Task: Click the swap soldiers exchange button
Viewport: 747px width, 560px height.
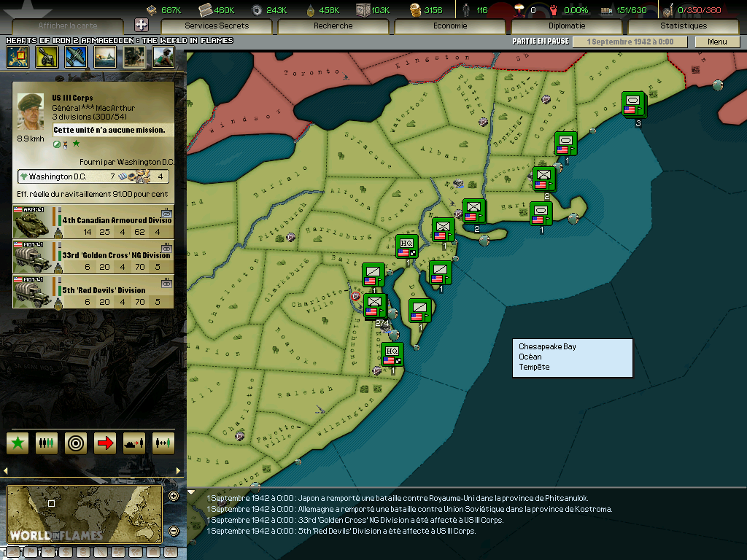Action: click(x=163, y=443)
